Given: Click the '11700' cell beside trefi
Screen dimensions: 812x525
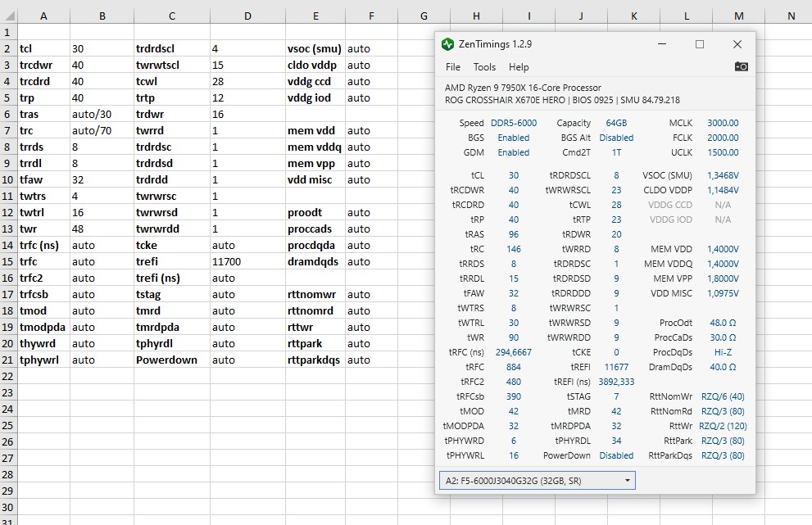Looking at the screenshot, I should [x=247, y=261].
